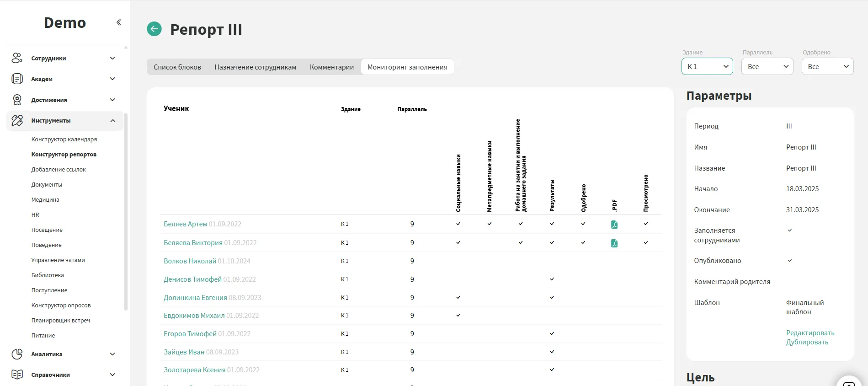The width and height of the screenshot is (868, 386).
Task: Collapse sidebar with double chevron icon
Action: pos(119,22)
